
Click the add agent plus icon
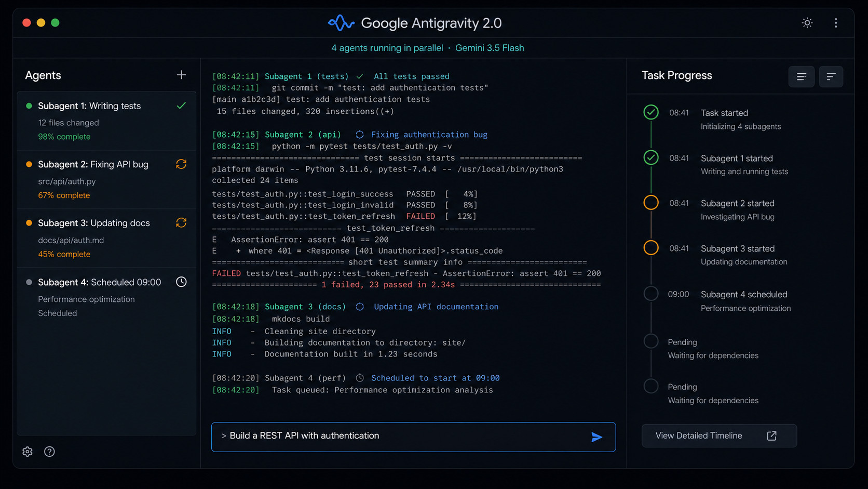(x=181, y=75)
